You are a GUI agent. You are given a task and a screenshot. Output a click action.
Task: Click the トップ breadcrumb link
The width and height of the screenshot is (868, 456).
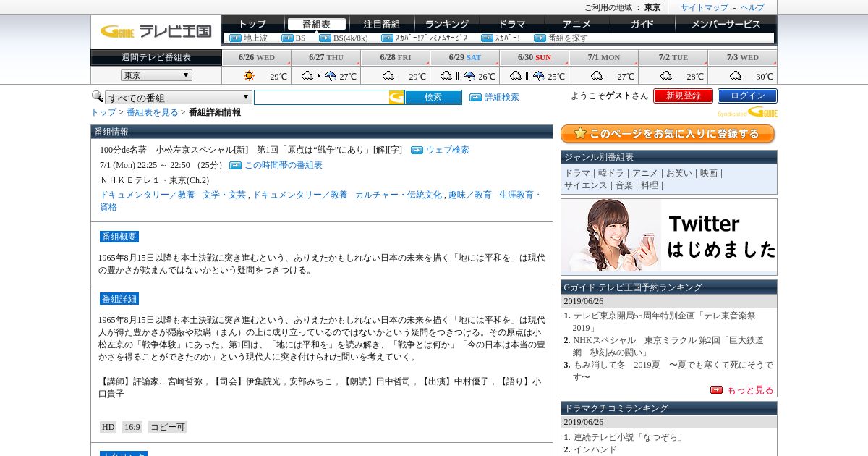(103, 112)
